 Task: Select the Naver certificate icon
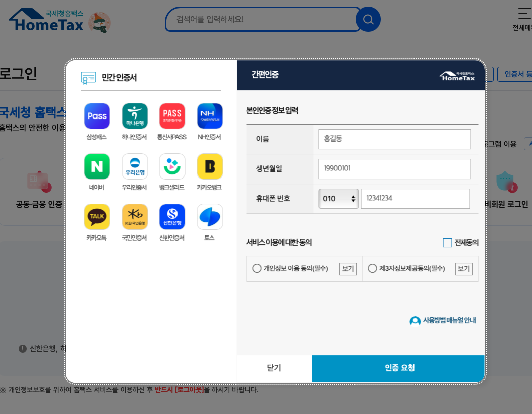(97, 166)
